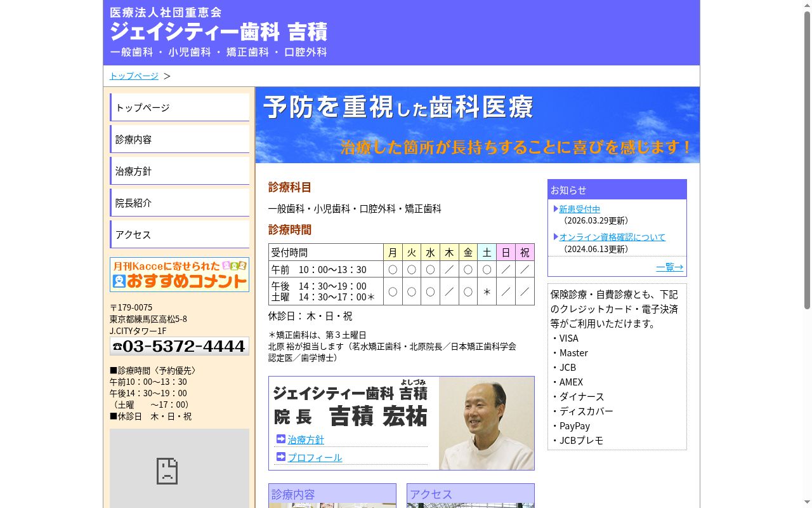
Task: Click triangle bullet before オンライン資格確認について
Action: tap(556, 236)
